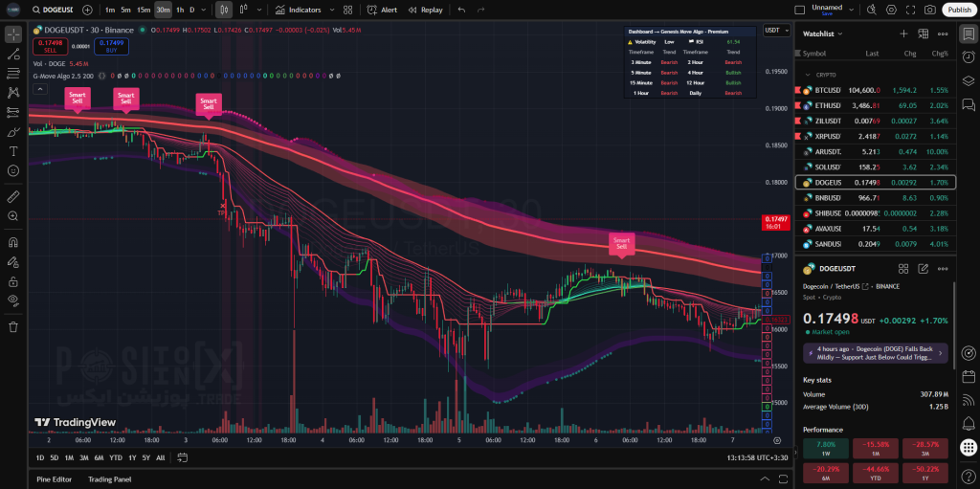Viewport: 980px width, 489px height.
Task: Open the Pine Editor tab
Action: tap(55, 479)
